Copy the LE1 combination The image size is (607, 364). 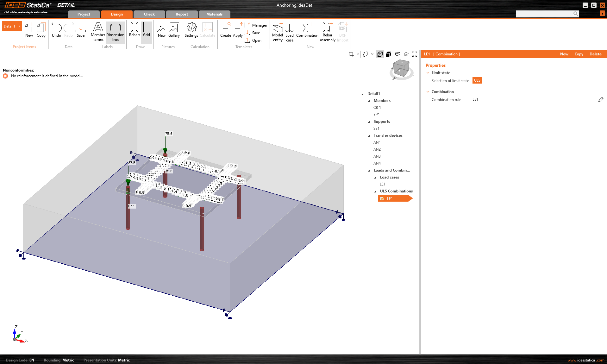(579, 54)
